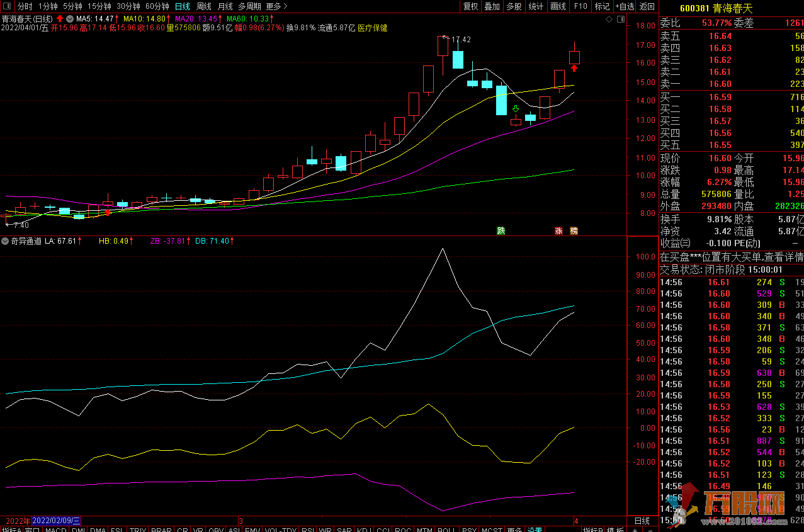Expand the 更多 periods menu in top bar

tap(276, 6)
